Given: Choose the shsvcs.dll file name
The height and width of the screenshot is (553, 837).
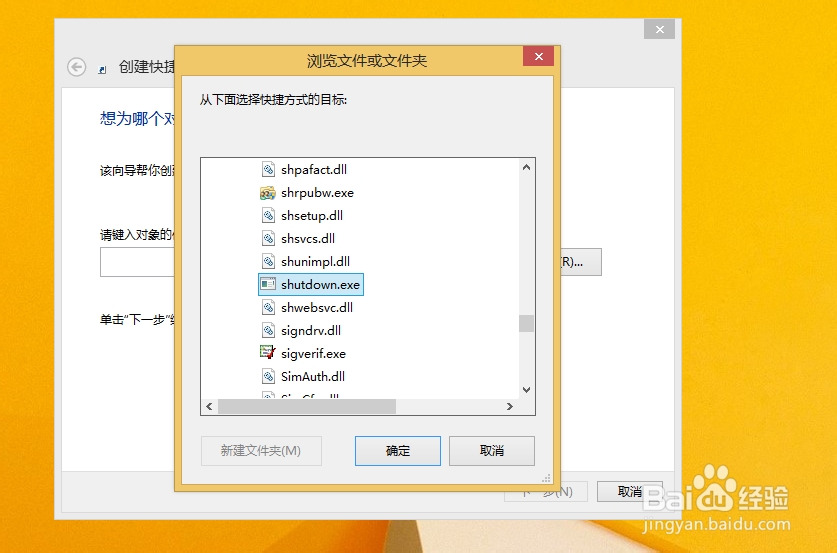Looking at the screenshot, I should (308, 239).
